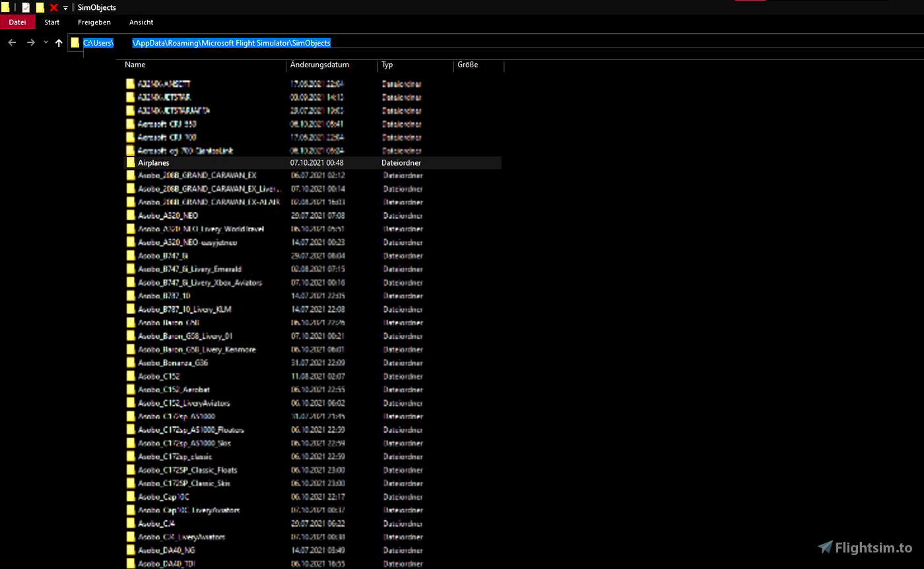Click folder icon for Asobo_Cap10C
Screen dimensions: 924x569
(x=131, y=496)
